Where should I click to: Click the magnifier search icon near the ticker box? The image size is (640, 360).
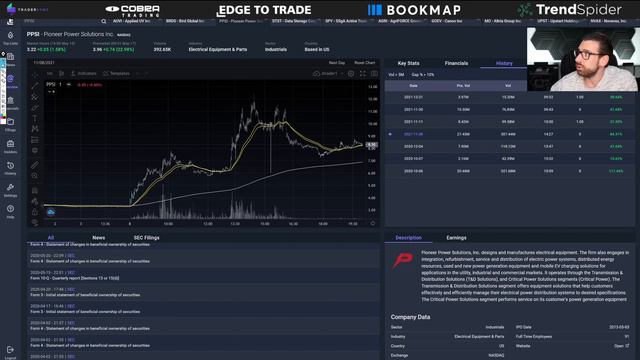[104, 21]
